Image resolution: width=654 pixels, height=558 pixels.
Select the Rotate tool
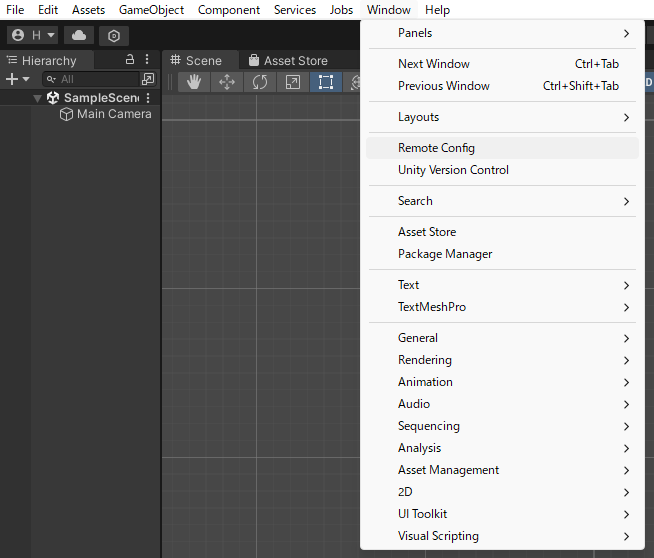260,82
